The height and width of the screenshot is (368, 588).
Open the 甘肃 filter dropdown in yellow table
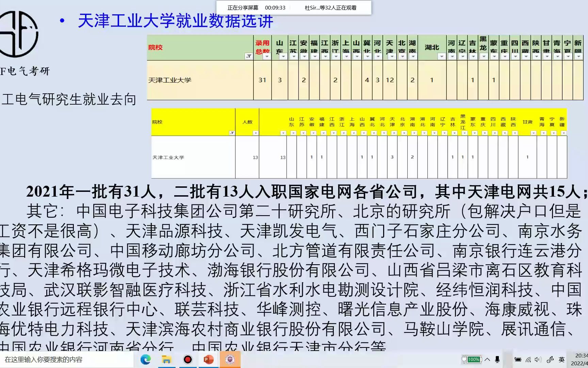point(533,133)
